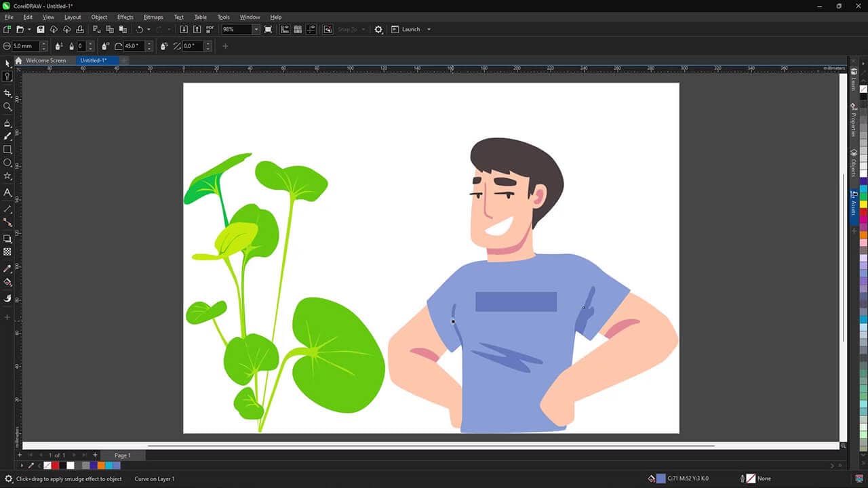Click the Import icon
This screenshot has height=488, width=868.
pyautogui.click(x=184, y=30)
